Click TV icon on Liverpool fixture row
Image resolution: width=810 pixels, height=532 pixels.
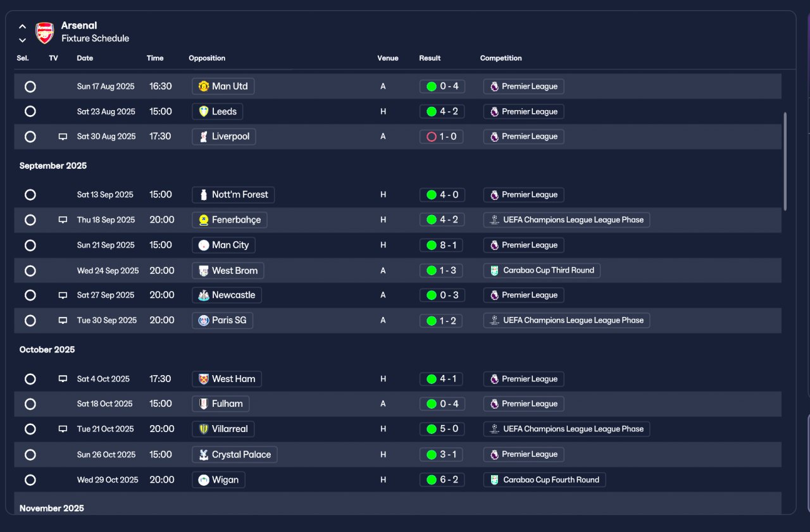63,137
